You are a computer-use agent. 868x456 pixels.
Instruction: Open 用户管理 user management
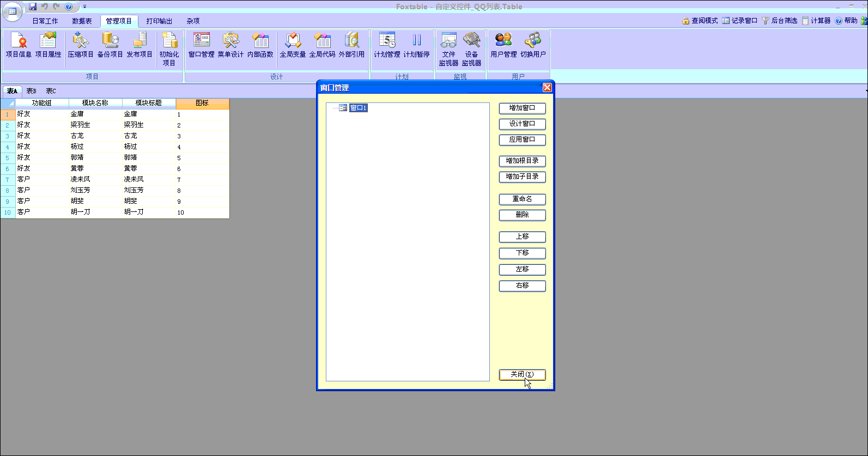503,45
